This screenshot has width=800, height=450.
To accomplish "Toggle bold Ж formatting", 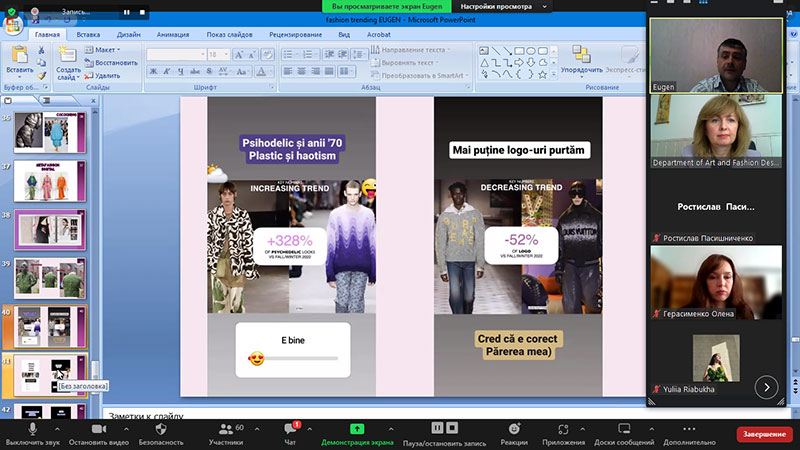I will coord(153,71).
